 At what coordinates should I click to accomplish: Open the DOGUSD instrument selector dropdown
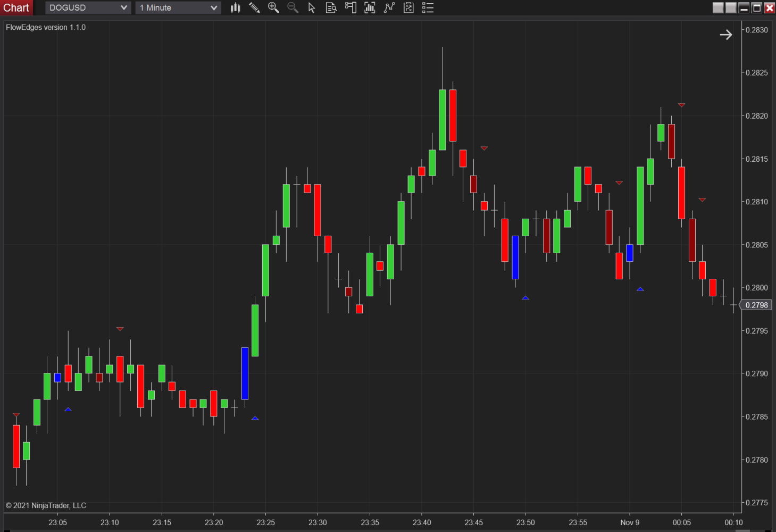point(88,7)
